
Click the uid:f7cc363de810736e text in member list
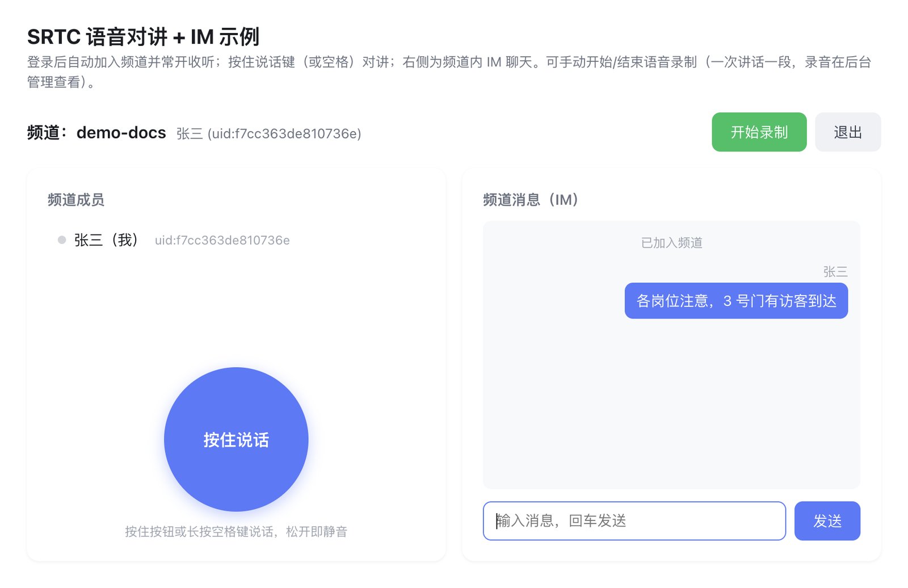click(222, 240)
